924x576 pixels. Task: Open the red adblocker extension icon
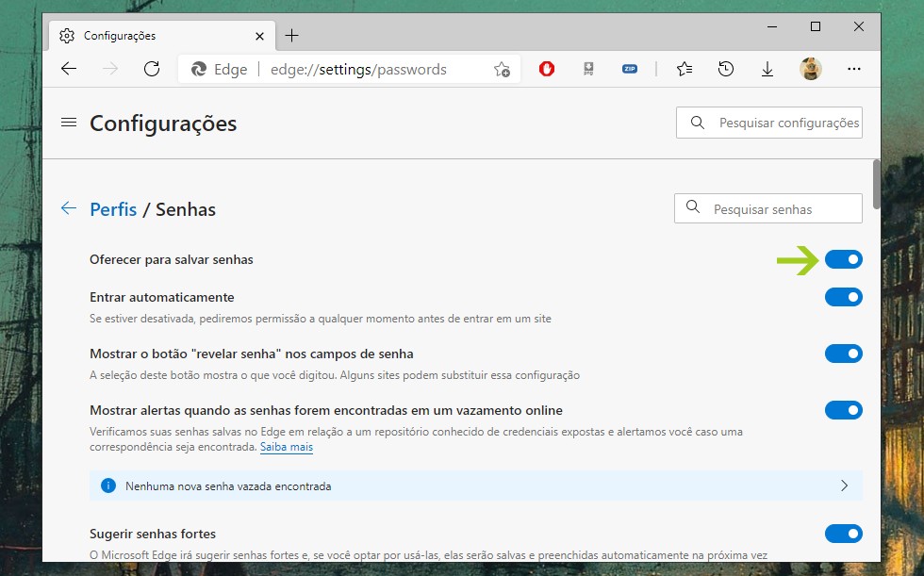click(x=547, y=69)
